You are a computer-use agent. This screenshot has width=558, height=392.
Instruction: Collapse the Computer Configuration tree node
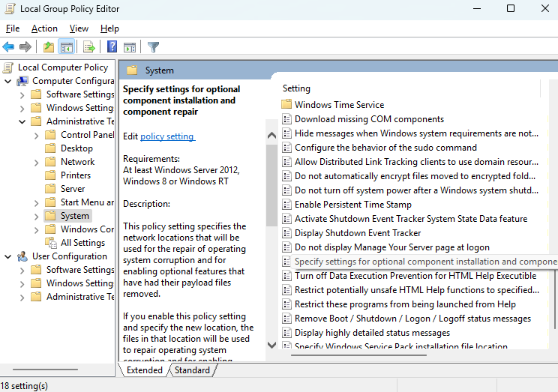(8, 81)
